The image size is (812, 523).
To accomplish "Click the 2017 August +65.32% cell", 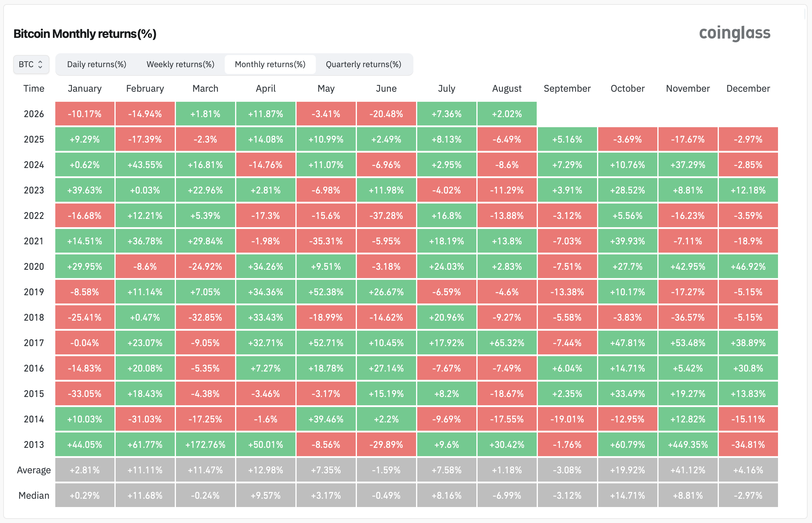I will click(x=507, y=343).
